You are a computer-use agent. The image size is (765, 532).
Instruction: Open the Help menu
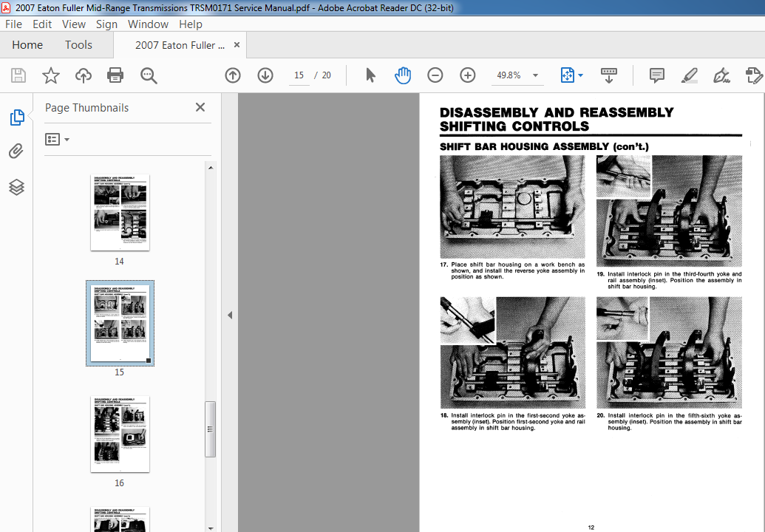[190, 24]
